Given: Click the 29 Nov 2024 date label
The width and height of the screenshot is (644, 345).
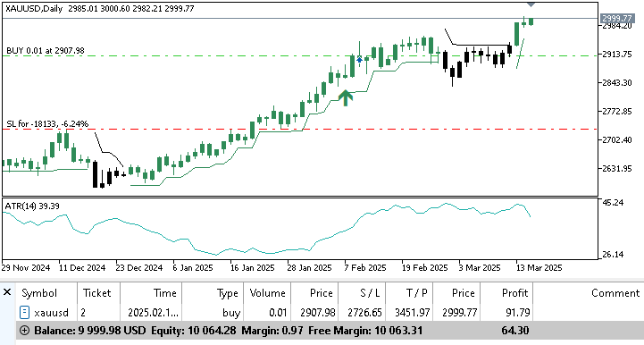Looking at the screenshot, I should (x=26, y=268).
